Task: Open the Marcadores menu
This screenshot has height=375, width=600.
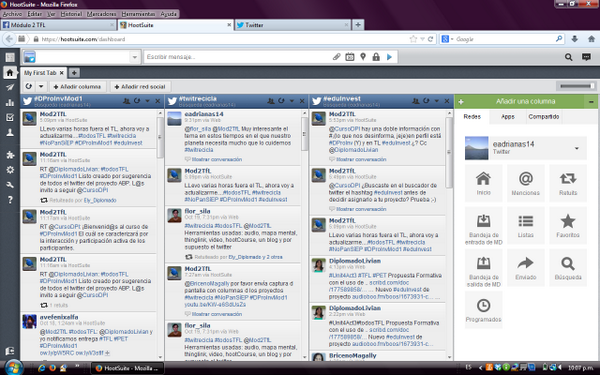Action: (101, 14)
